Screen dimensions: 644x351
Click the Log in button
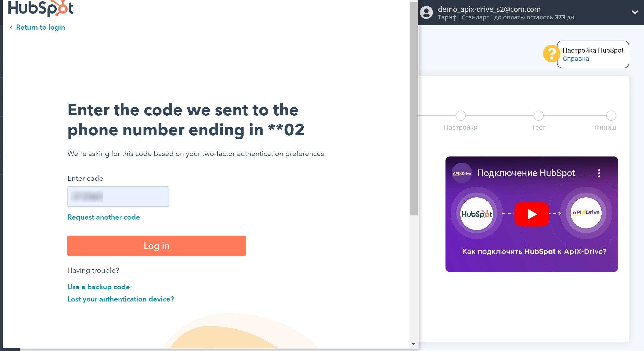tap(156, 246)
